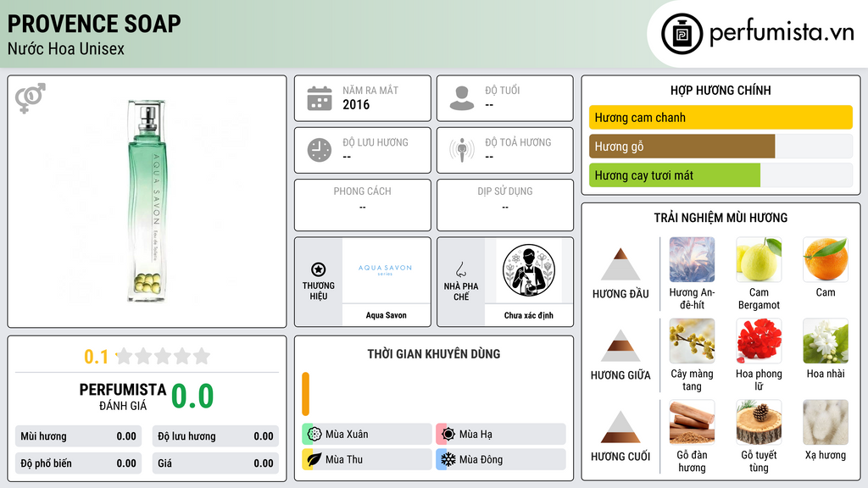Click the Giá 0.00 score row

215,463
